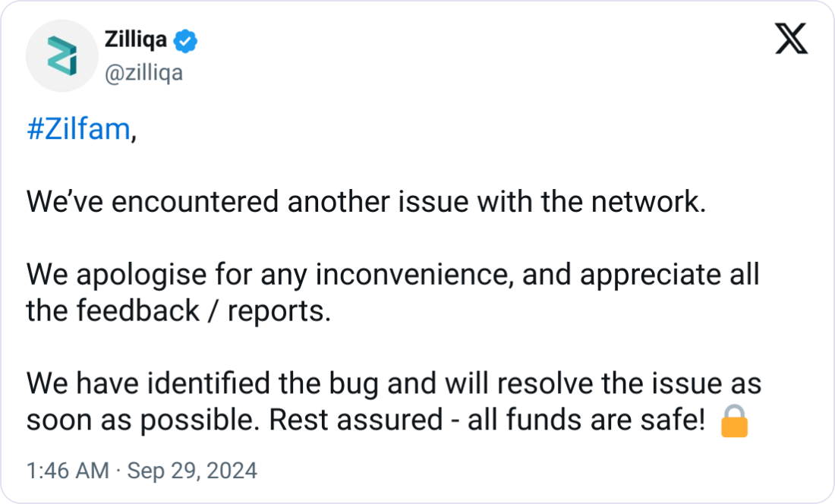Click the "the feedback / reports." line

tap(179, 310)
